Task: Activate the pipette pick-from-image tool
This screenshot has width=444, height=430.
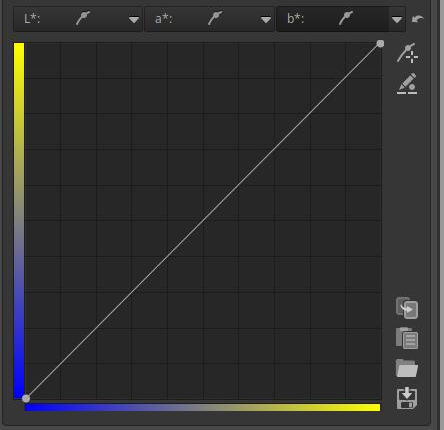Action: point(407,84)
